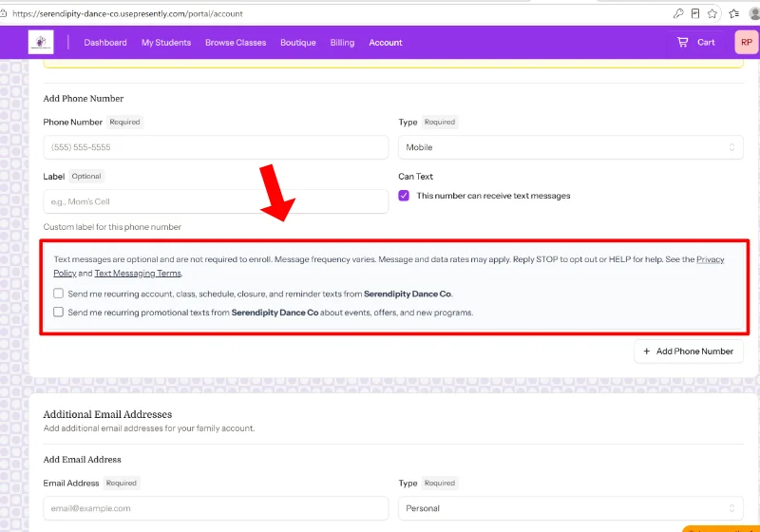
Task: Click the site lock icon in address bar
Action: [4, 13]
